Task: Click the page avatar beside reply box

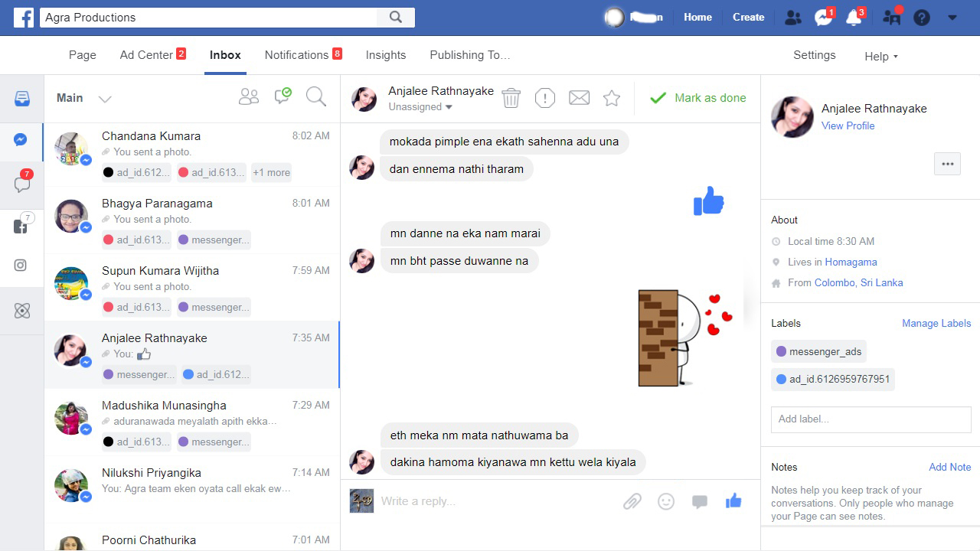Action: 362,500
